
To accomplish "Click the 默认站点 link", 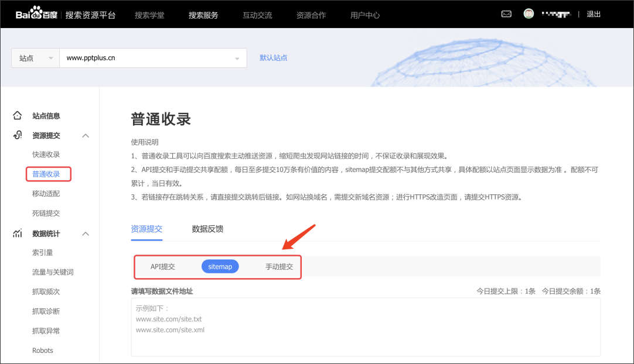I will pyautogui.click(x=273, y=58).
